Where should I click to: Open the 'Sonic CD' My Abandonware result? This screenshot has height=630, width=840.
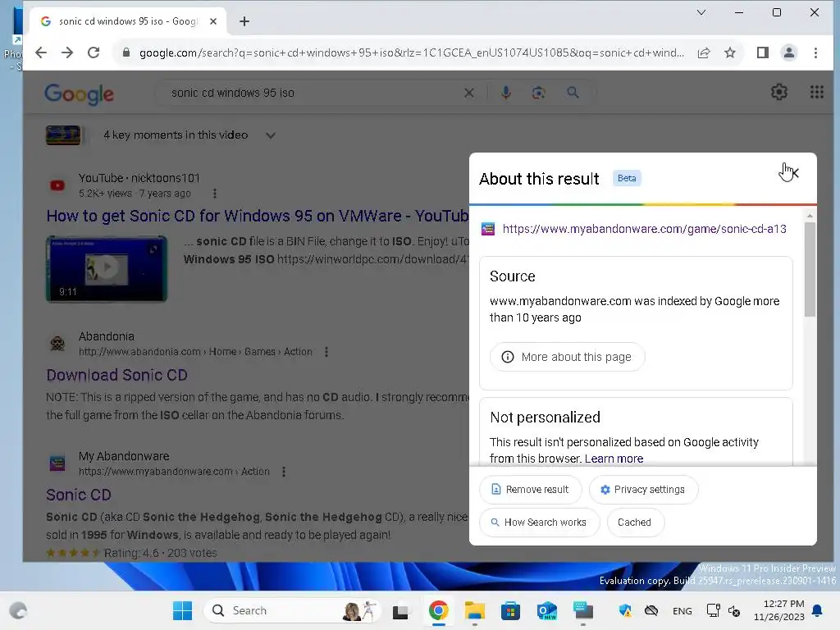pyautogui.click(x=79, y=495)
